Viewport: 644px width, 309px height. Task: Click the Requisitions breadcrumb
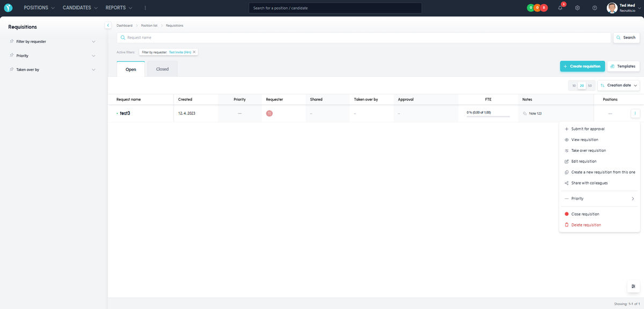coord(174,25)
